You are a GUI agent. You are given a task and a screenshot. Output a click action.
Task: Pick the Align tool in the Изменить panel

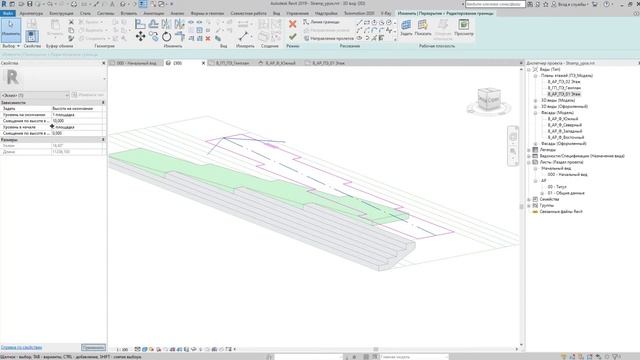(x=140, y=24)
